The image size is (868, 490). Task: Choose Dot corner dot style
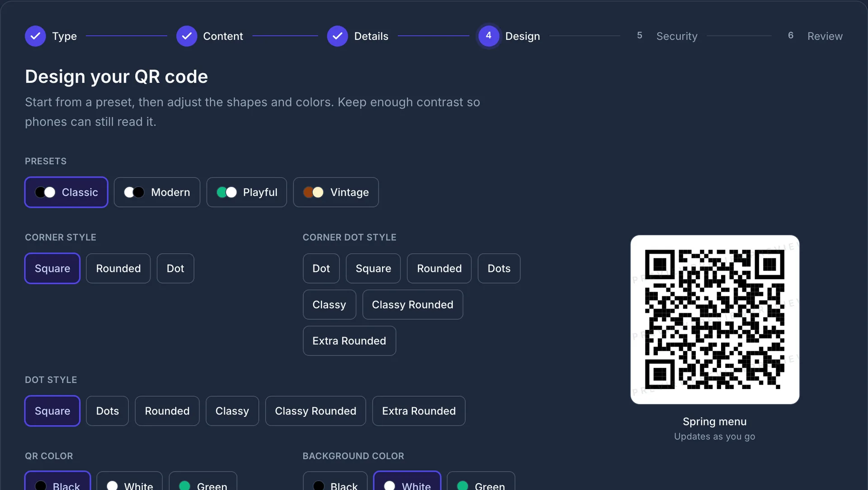[x=321, y=268]
